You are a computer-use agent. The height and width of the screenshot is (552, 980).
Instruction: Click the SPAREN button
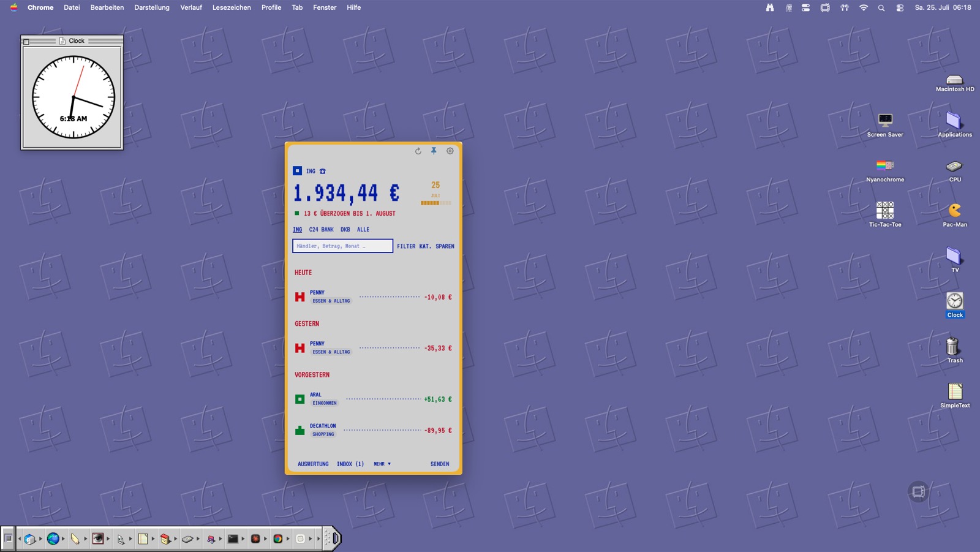click(445, 246)
